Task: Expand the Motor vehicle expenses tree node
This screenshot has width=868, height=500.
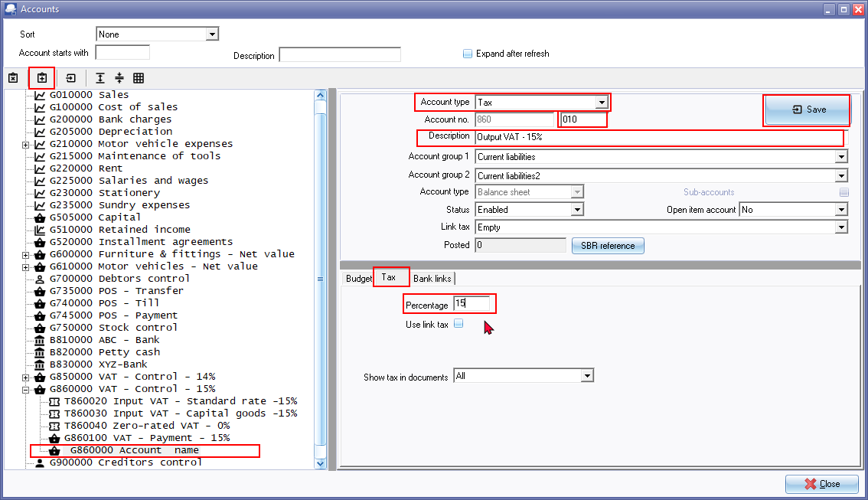Action: pos(26,144)
